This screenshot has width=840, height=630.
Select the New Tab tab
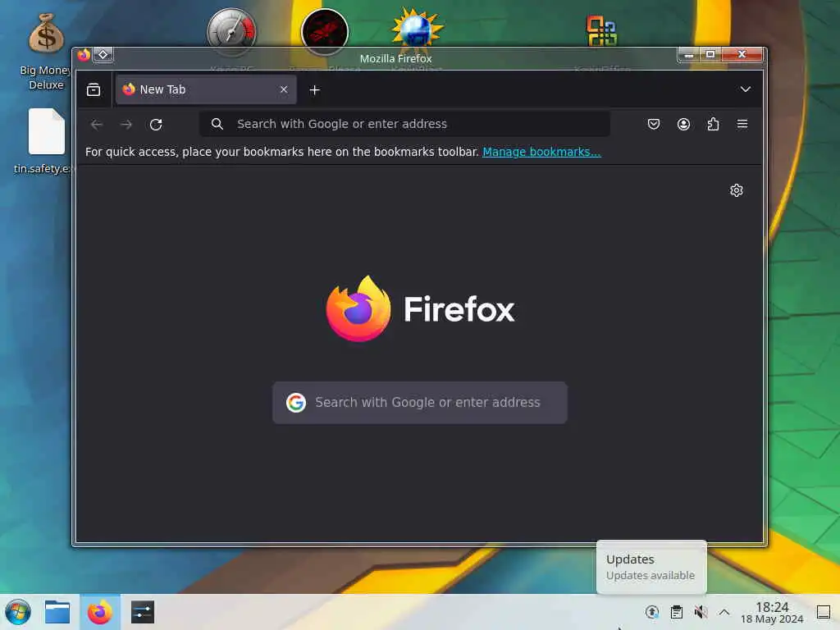[x=206, y=89]
